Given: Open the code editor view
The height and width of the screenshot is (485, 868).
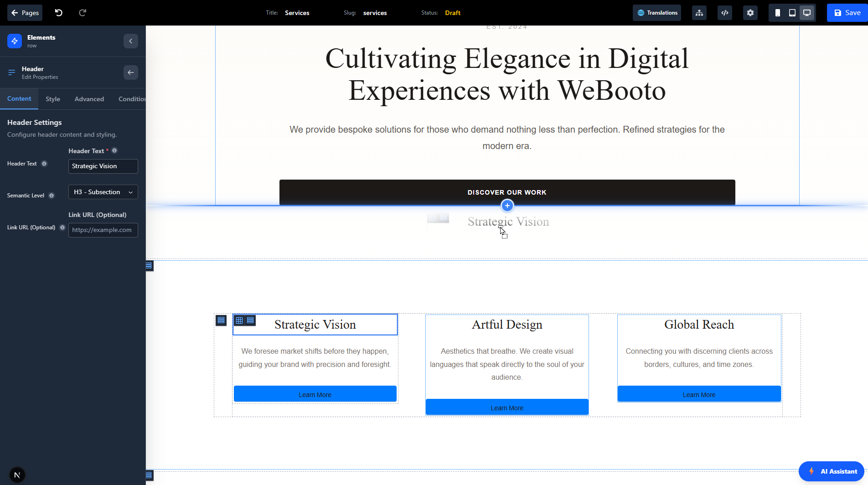Looking at the screenshot, I should pos(724,12).
